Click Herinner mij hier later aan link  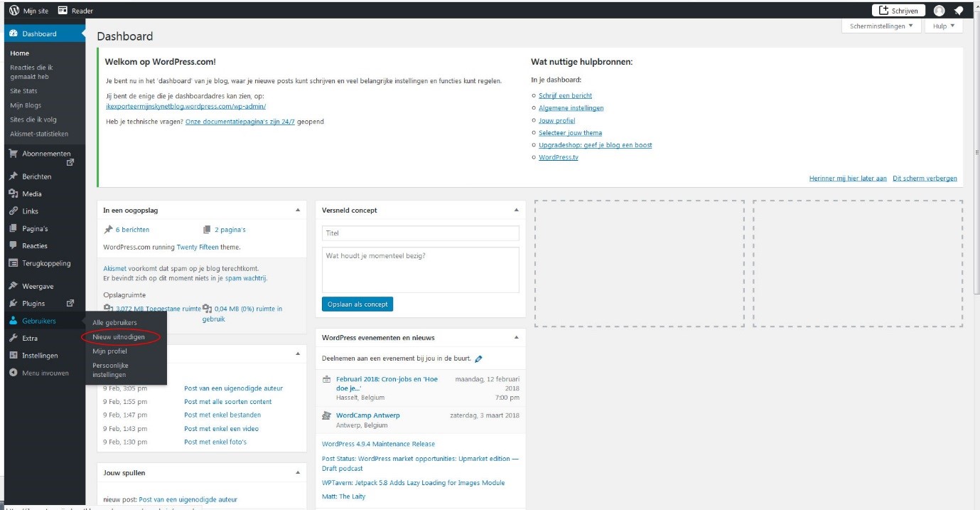[848, 179]
